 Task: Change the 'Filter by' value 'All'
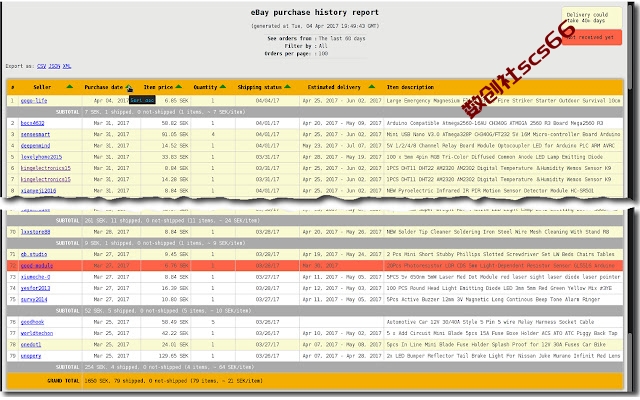323,46
